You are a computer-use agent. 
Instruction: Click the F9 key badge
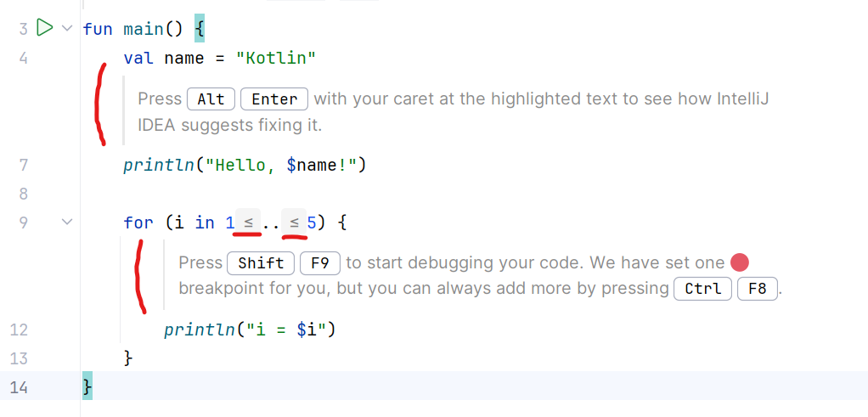click(320, 263)
